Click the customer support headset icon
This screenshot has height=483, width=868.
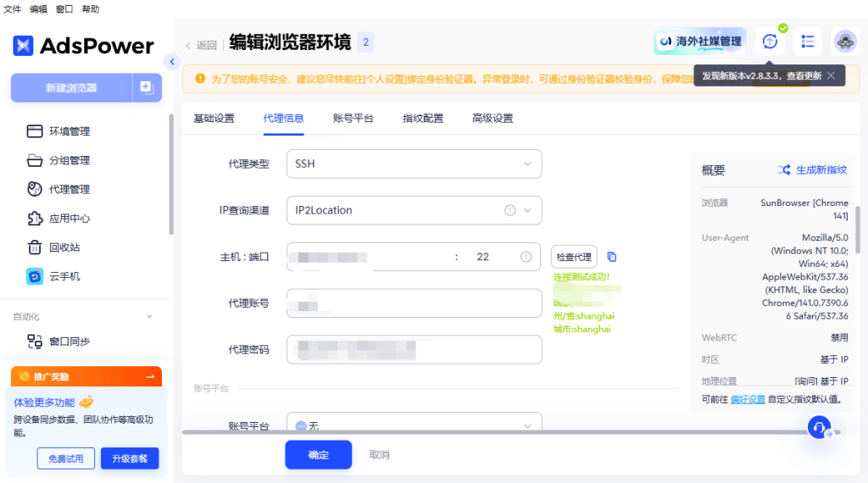tap(819, 428)
